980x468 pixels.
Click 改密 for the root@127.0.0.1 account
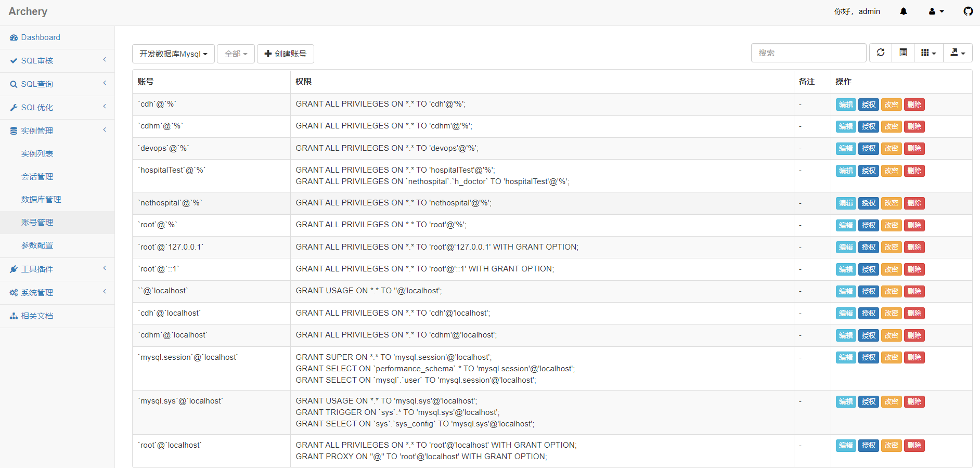pyautogui.click(x=891, y=248)
